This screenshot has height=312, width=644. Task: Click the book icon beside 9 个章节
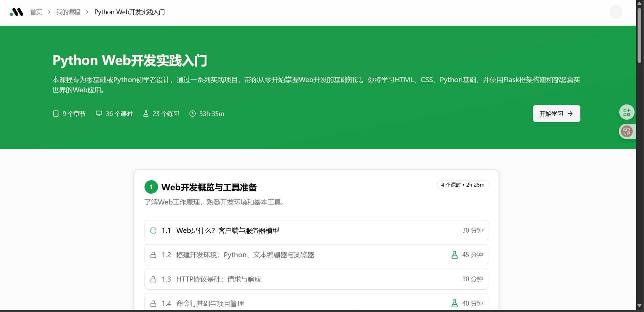(x=56, y=114)
